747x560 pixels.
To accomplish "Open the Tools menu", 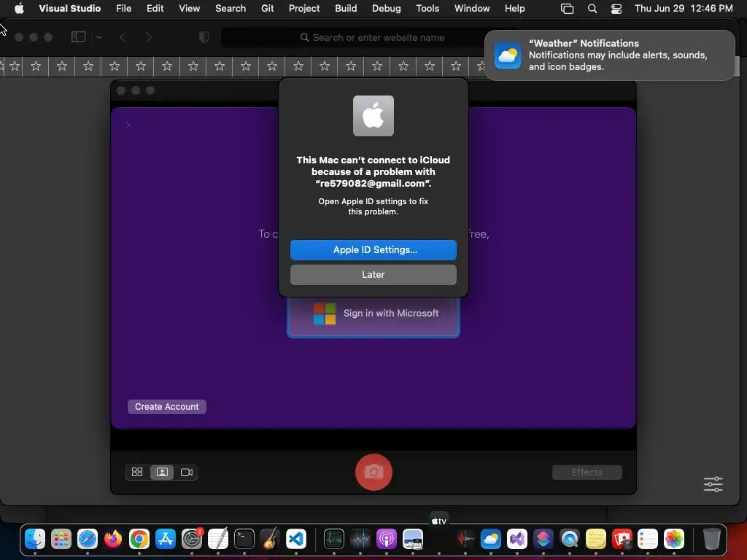I will [x=427, y=9].
